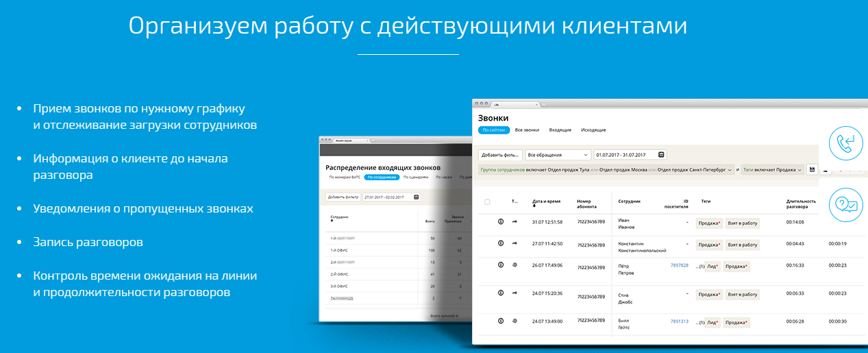Click employee name Пётр Петров
The image size is (868, 353).
625,269
